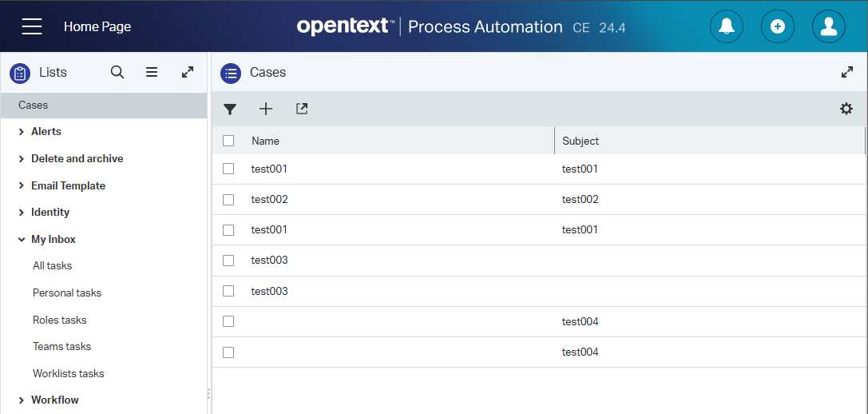Expand the Workflow group
The height and width of the screenshot is (414, 868).
coord(22,400)
